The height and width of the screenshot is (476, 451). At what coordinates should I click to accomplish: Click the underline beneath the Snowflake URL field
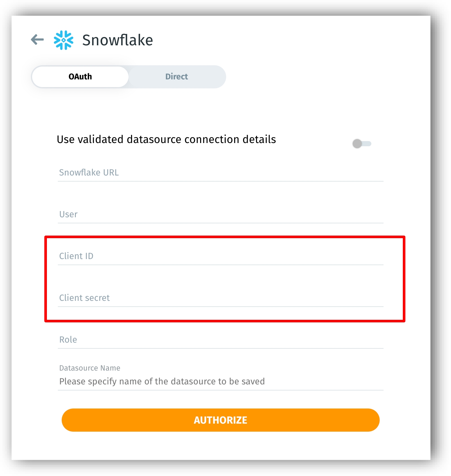coord(220,181)
